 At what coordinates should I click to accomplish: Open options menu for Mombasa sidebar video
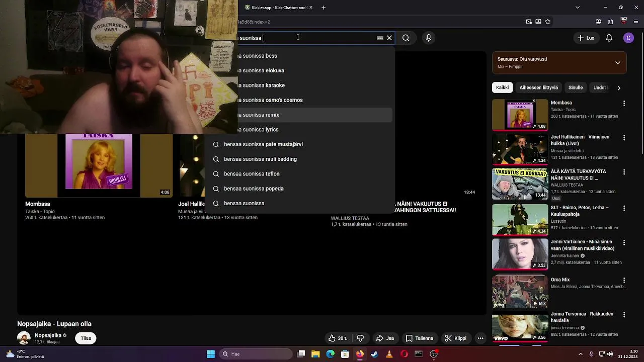(x=624, y=103)
